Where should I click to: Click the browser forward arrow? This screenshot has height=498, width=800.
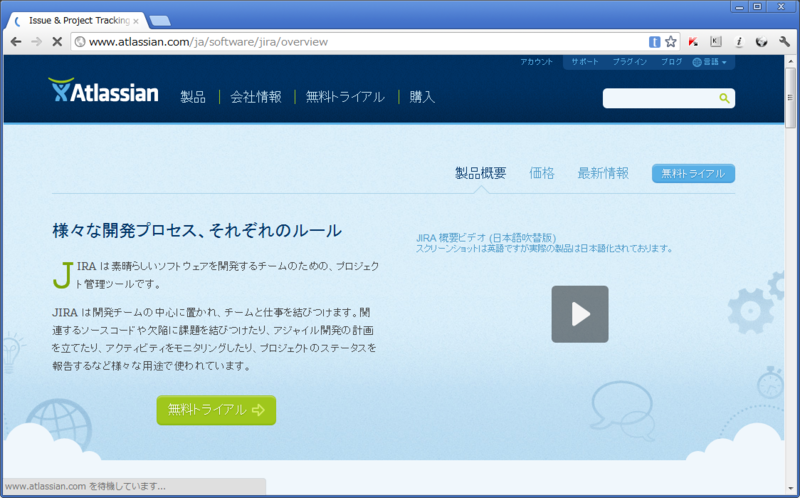[36, 42]
